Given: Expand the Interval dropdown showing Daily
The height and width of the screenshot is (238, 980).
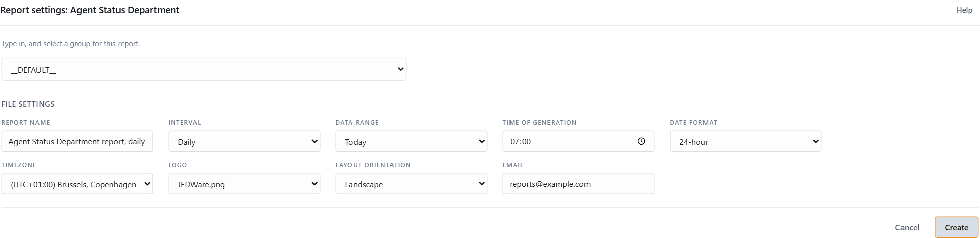Looking at the screenshot, I should pos(244,141).
